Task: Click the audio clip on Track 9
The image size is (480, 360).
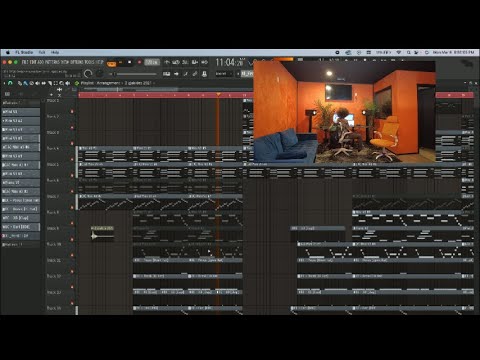Action: pos(102,234)
